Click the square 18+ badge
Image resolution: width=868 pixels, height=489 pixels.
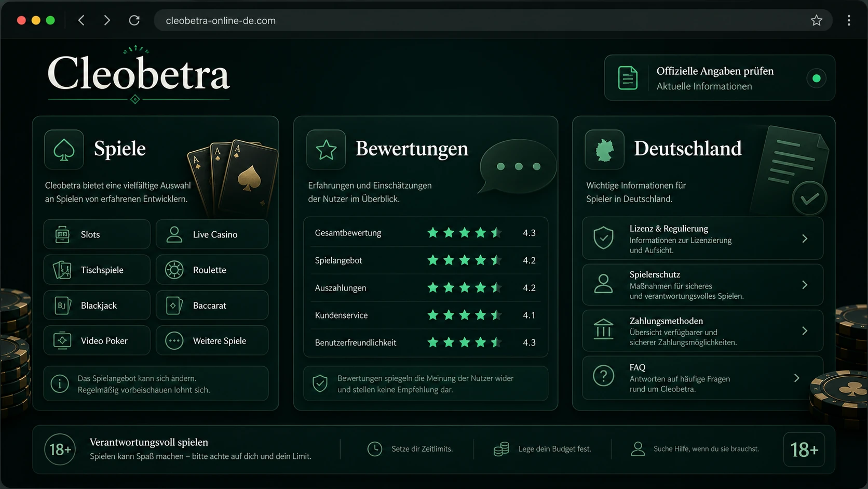coord(804,450)
